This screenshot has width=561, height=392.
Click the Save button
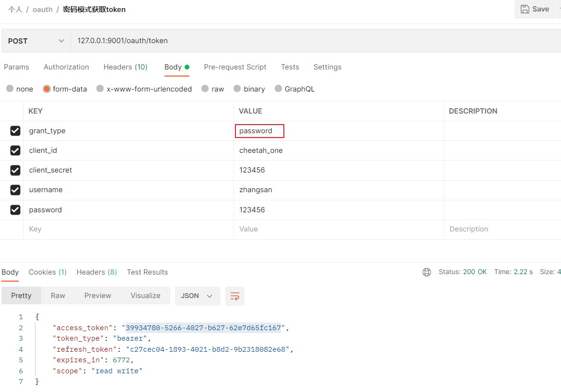coord(535,9)
